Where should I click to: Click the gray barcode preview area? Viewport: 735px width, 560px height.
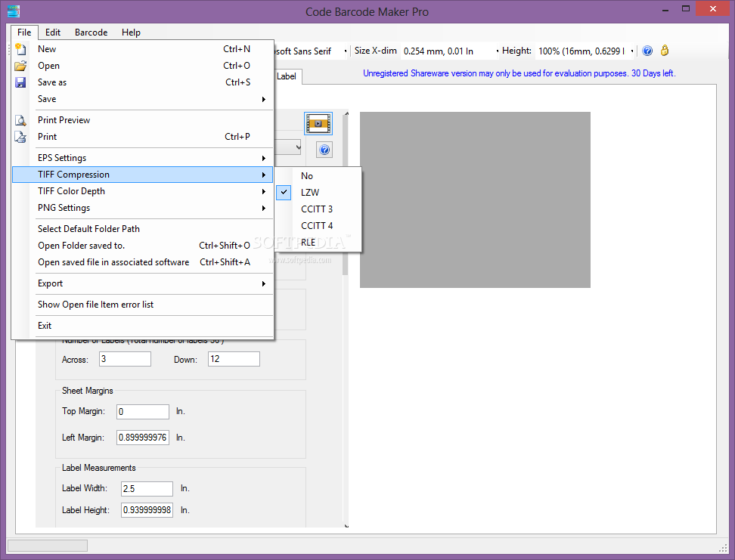click(x=475, y=200)
